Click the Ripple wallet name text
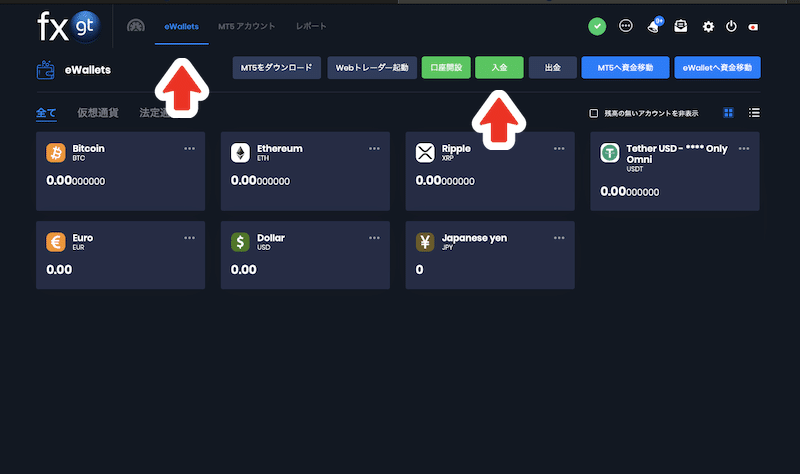The height and width of the screenshot is (474, 800). [456, 148]
